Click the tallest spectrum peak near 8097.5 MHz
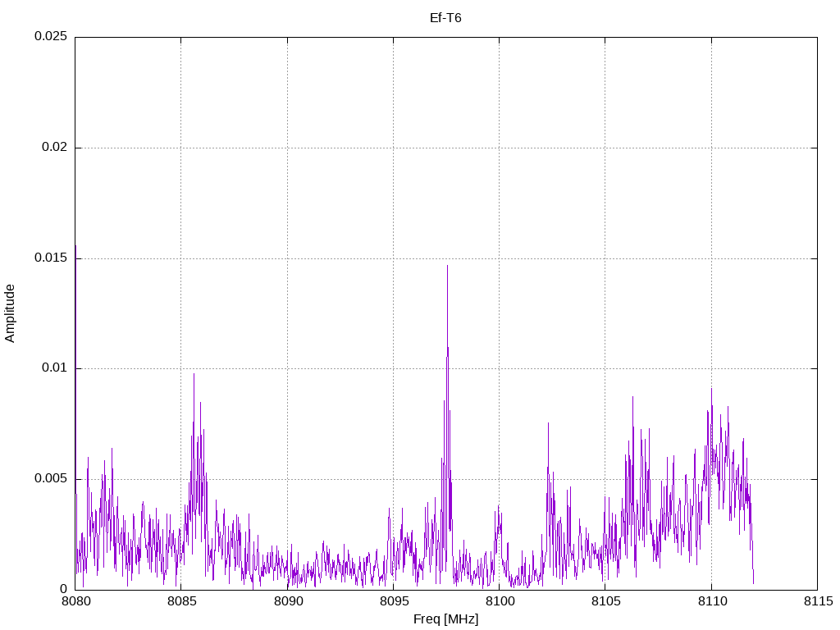Viewport: 840px width, 630px height. (447, 266)
